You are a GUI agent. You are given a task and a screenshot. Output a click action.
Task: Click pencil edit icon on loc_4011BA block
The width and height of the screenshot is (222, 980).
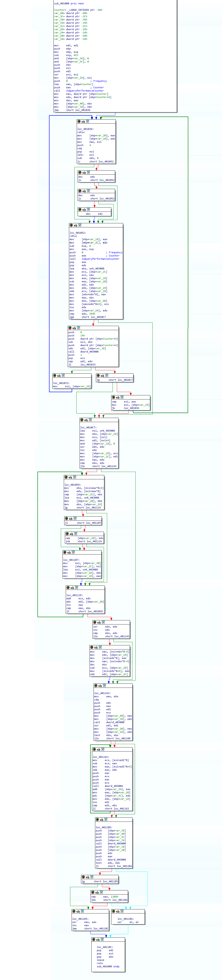pyautogui.click(x=118, y=911)
